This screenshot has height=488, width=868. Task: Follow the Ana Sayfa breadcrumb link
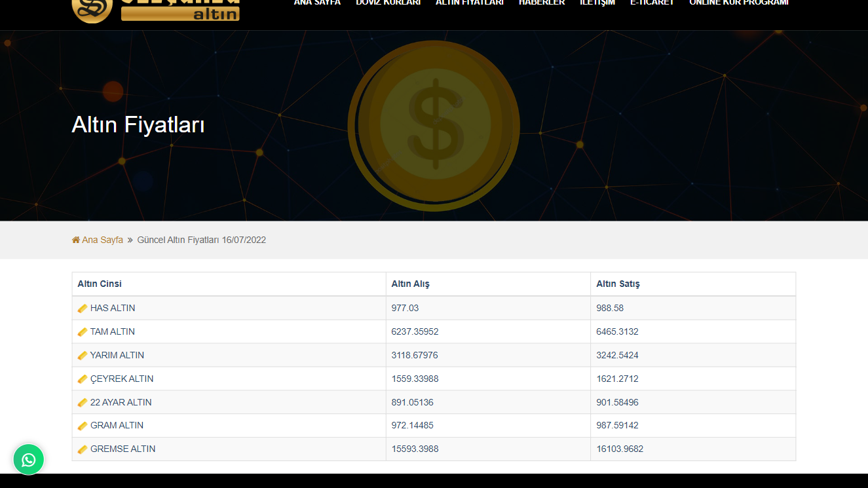102,240
